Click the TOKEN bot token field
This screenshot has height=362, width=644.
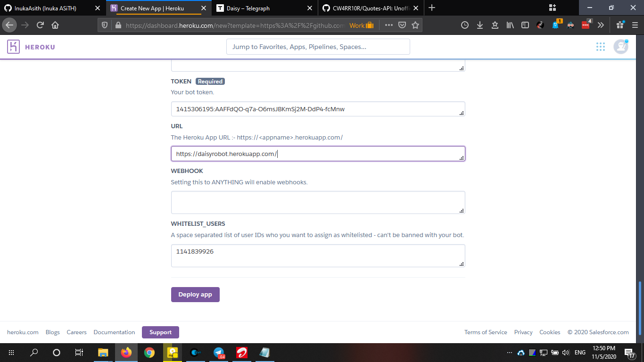(x=318, y=109)
